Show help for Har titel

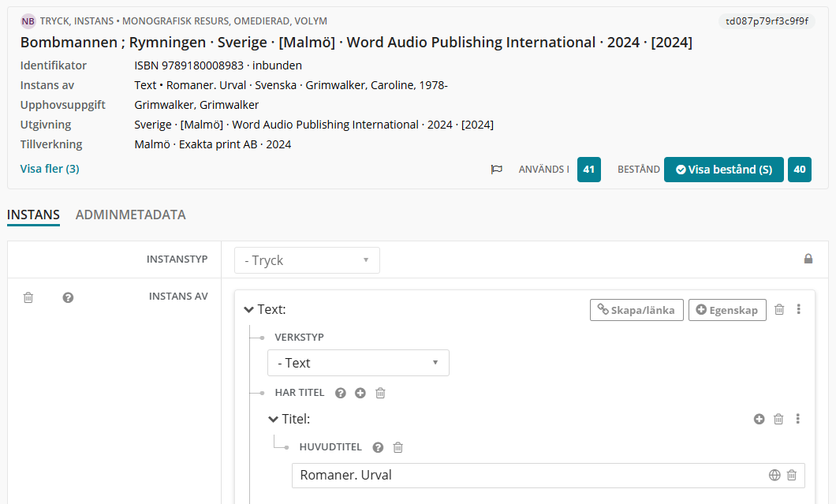(340, 393)
